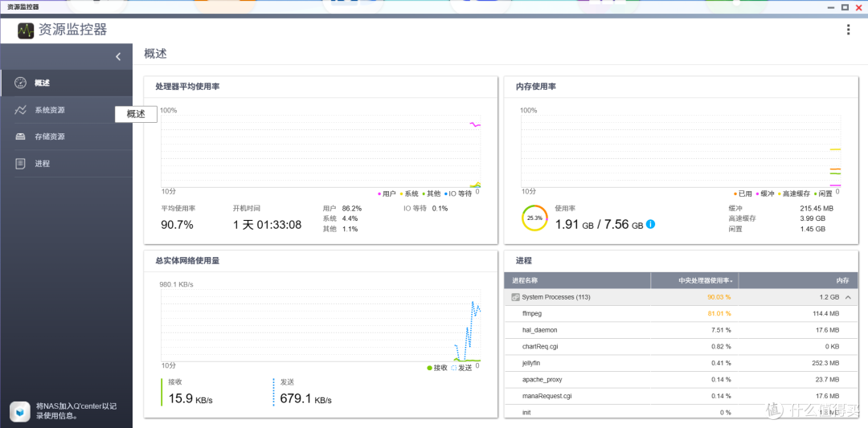Click the uptime value 1 天 01:33:08

pyautogui.click(x=267, y=225)
